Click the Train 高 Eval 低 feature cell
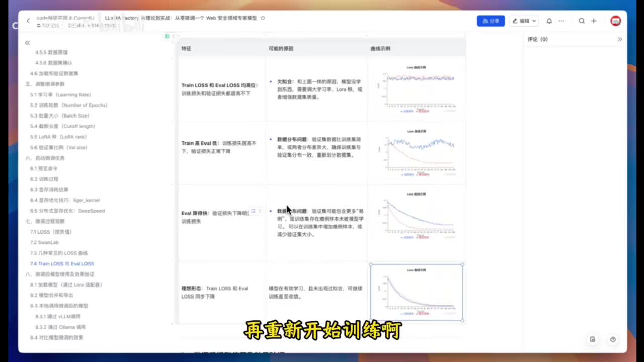 [221, 153]
